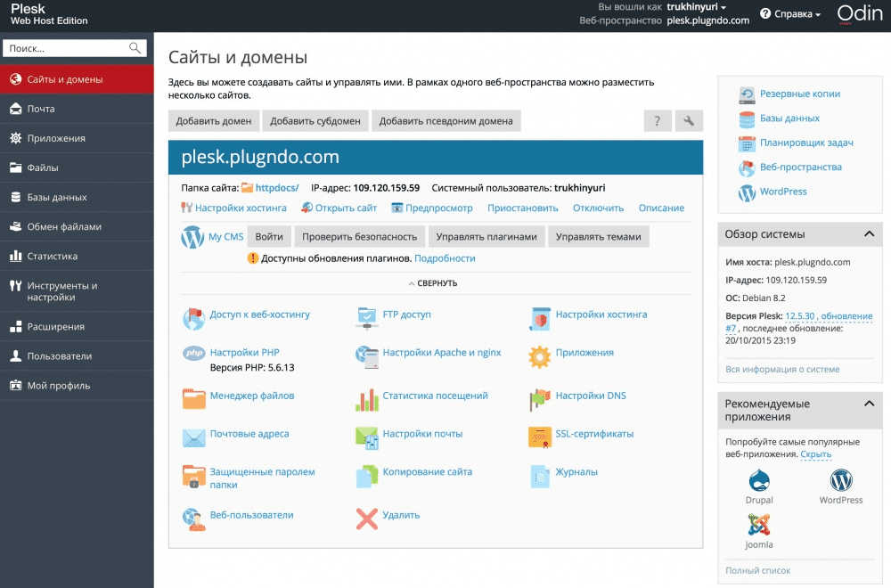Click the Статистика посещений chart icon

pyautogui.click(x=367, y=400)
